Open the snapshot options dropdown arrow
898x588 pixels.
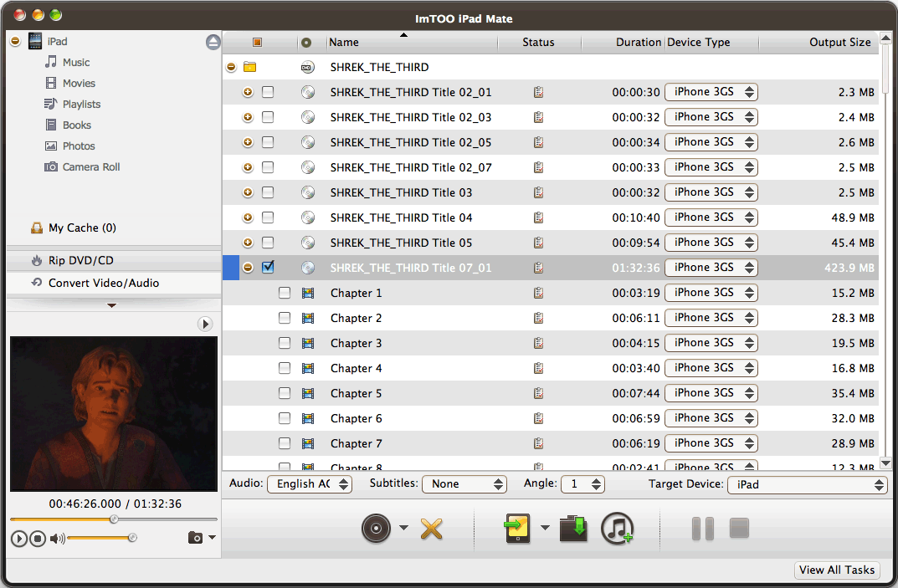212,537
